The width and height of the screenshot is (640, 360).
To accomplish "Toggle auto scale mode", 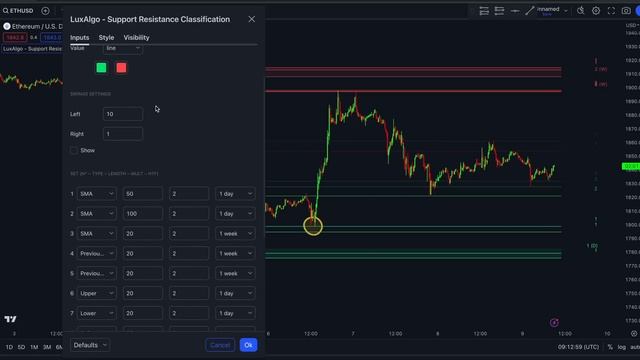I will (635, 347).
